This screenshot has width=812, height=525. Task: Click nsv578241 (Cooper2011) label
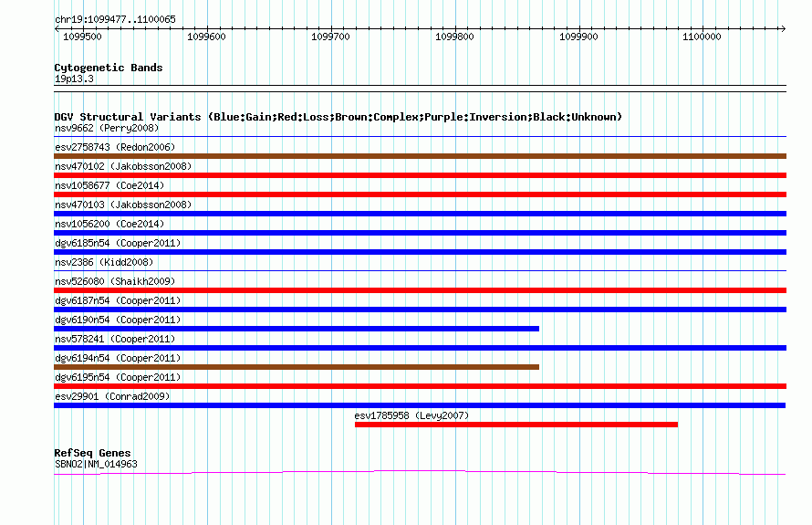click(x=115, y=339)
